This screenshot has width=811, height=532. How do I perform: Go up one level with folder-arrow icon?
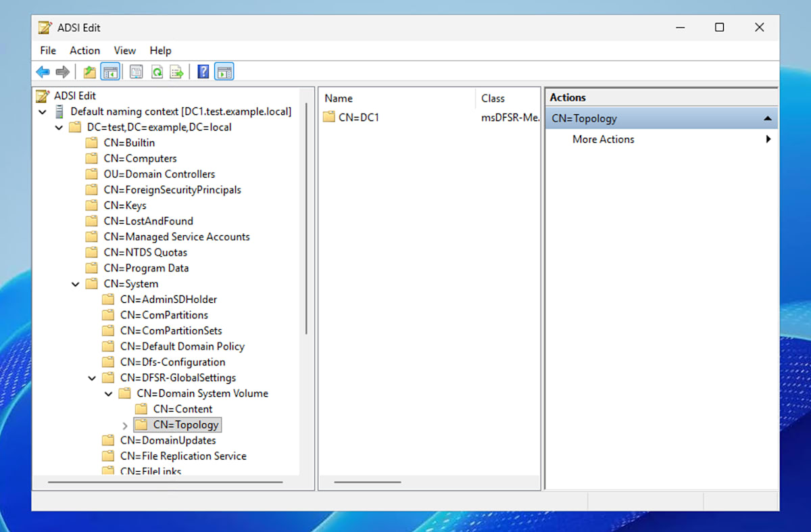[90, 72]
